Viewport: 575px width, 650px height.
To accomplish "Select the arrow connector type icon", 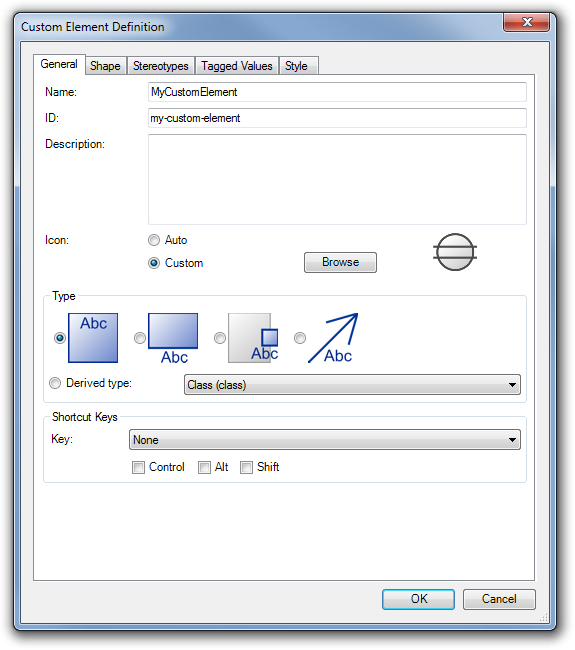I will 333,338.
